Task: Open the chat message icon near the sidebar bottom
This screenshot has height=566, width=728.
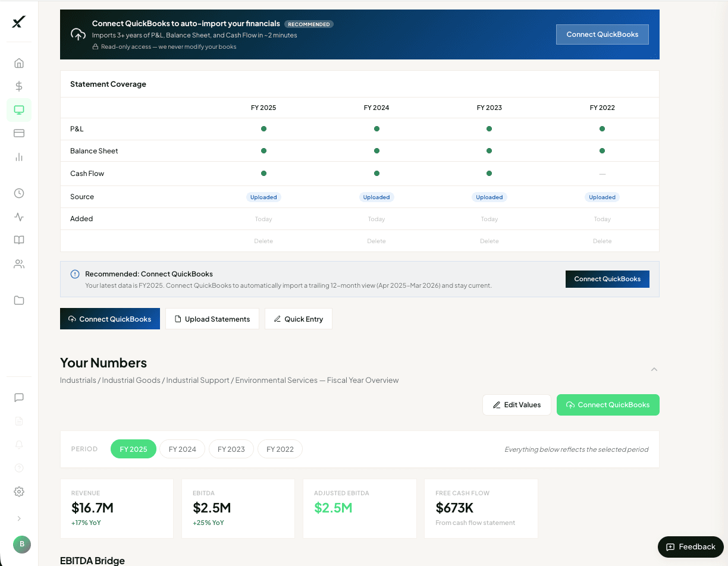Action: 18,397
